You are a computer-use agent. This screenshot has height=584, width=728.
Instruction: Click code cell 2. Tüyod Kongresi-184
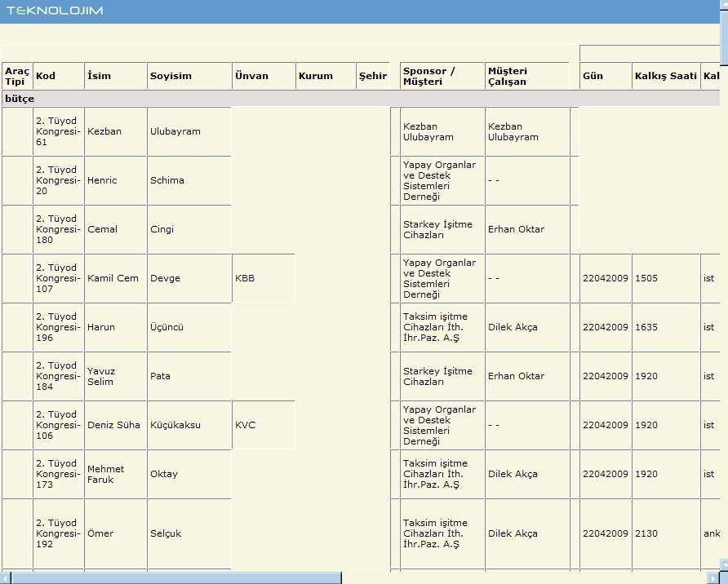click(x=59, y=376)
